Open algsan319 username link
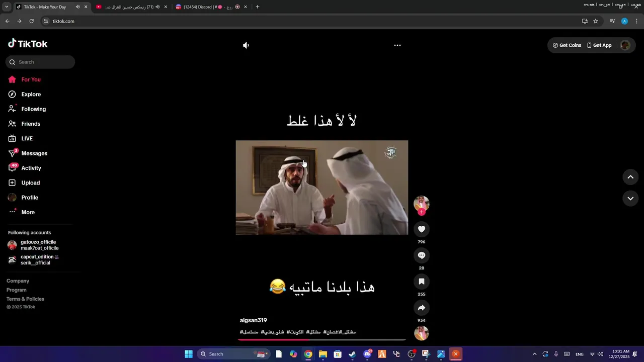644x362 pixels. 254,320
